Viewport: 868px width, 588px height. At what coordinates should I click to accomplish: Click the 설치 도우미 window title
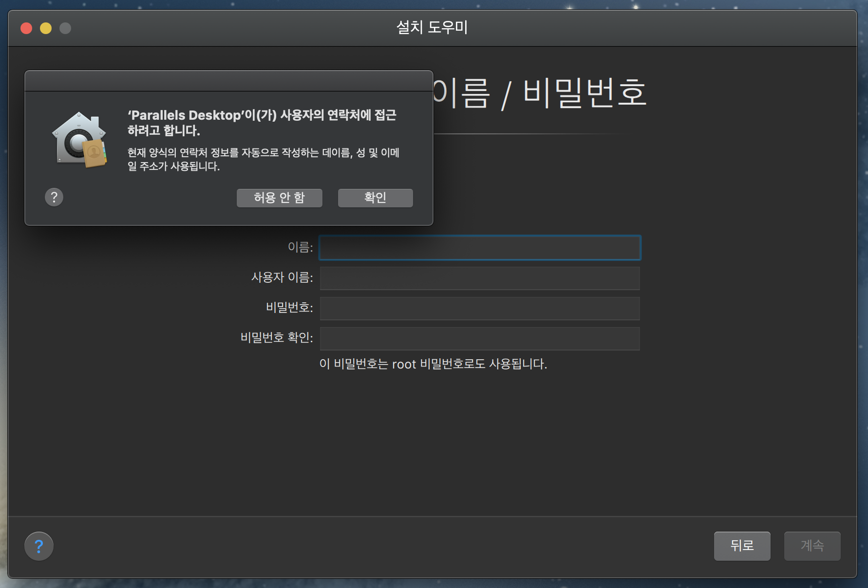(432, 27)
